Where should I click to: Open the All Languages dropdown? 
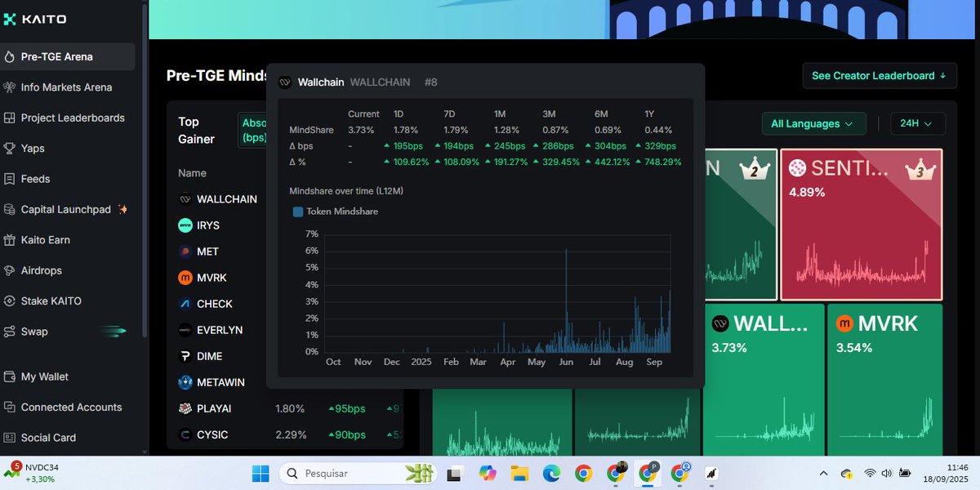coord(813,124)
